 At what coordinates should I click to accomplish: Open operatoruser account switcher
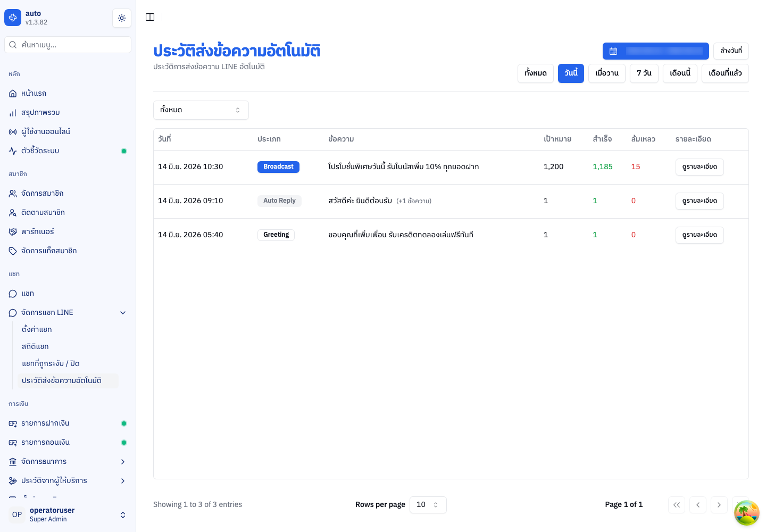pos(68,514)
